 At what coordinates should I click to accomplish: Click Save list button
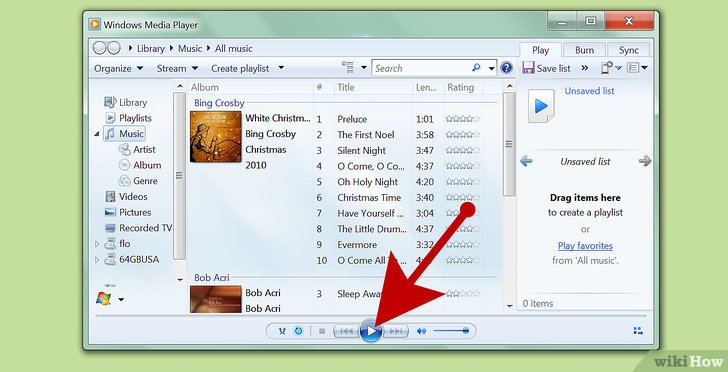click(x=546, y=68)
